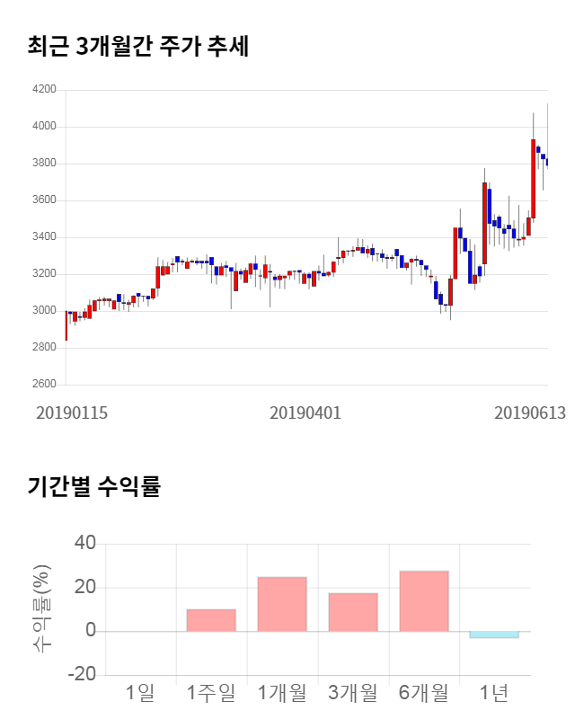Image resolution: width=575 pixels, height=728 pixels.
Task: Click the tallest red candlestick near 3900
Action: pyautogui.click(x=534, y=179)
